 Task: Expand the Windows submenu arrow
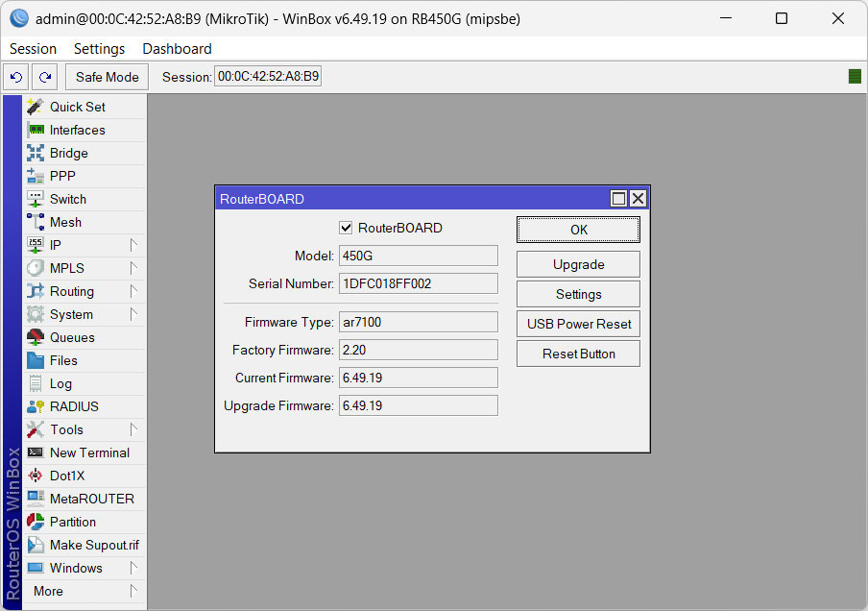(x=133, y=569)
